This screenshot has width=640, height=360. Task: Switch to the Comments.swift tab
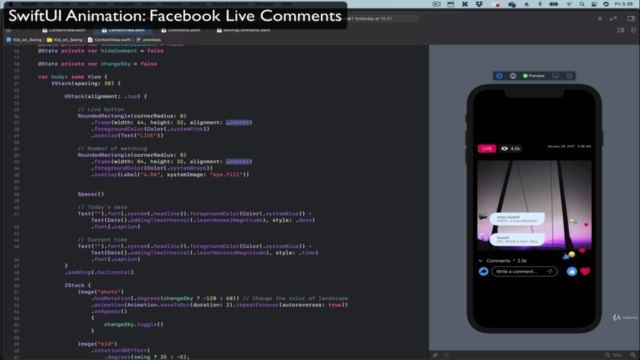point(181,30)
